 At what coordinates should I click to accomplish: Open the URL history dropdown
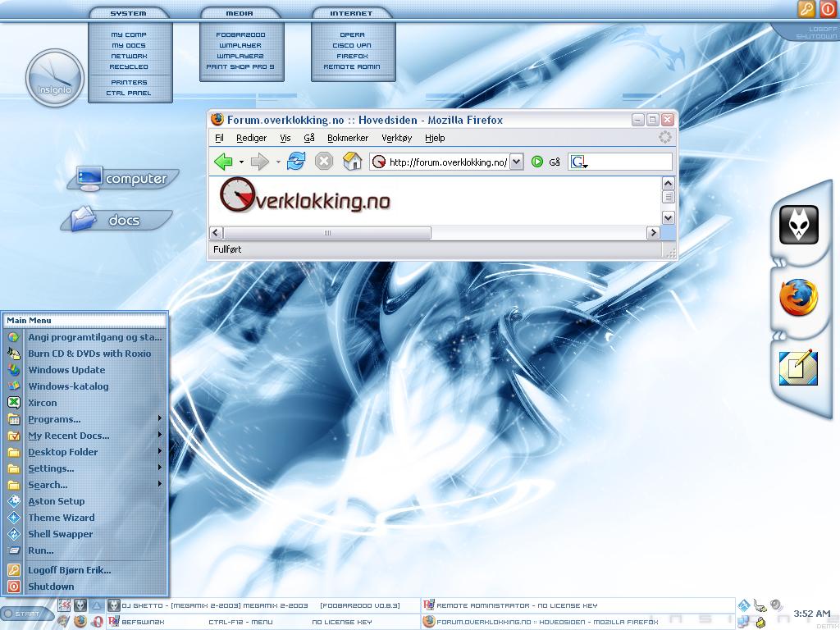click(516, 162)
